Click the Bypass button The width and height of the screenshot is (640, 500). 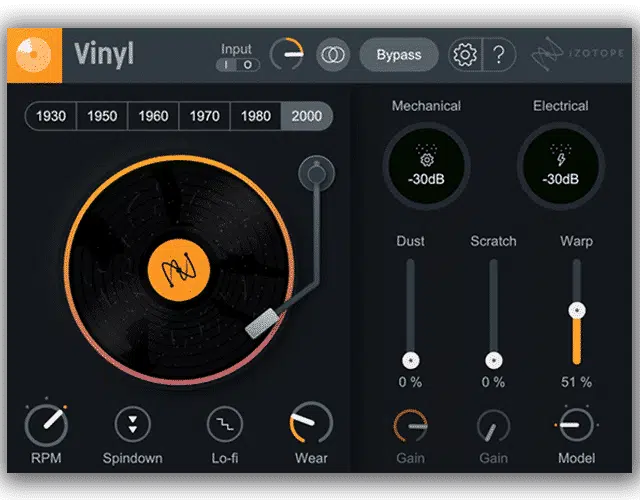[399, 55]
